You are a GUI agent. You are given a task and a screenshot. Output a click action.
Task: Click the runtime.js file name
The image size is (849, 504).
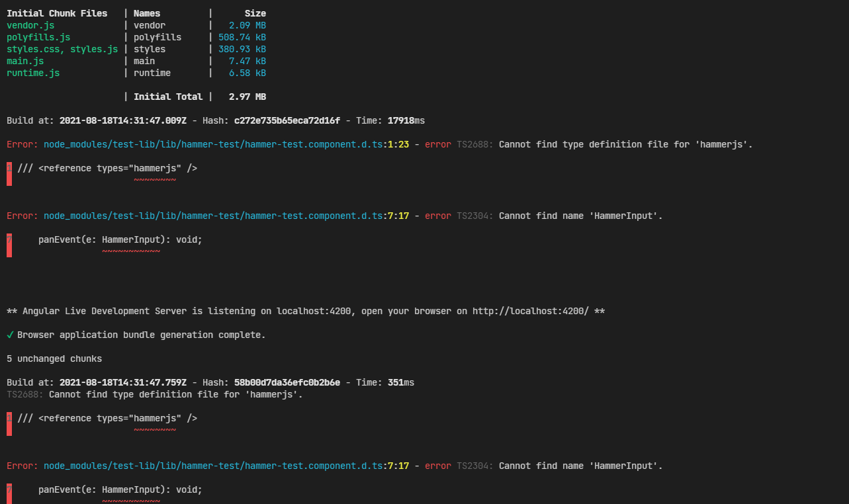point(32,73)
